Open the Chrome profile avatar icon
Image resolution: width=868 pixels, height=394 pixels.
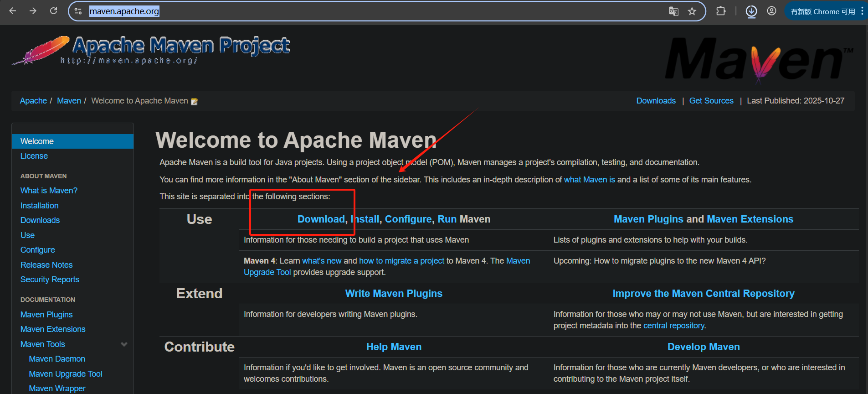tap(771, 11)
